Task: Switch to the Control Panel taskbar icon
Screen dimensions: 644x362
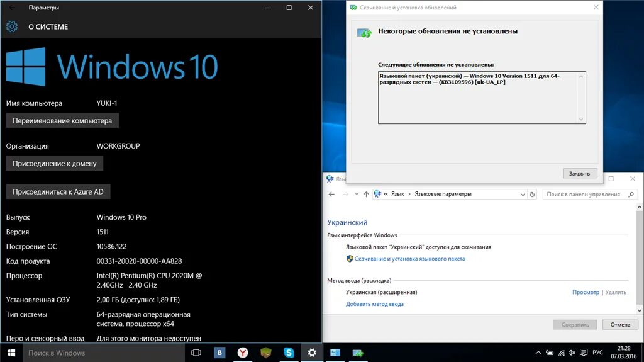Action: point(335,353)
